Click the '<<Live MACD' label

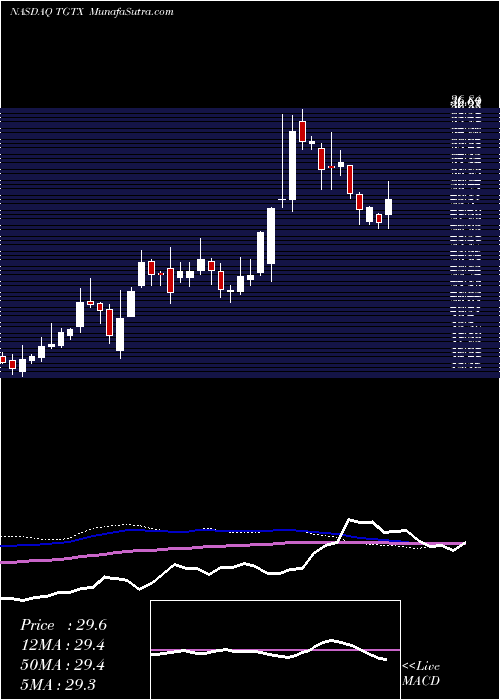(421, 674)
